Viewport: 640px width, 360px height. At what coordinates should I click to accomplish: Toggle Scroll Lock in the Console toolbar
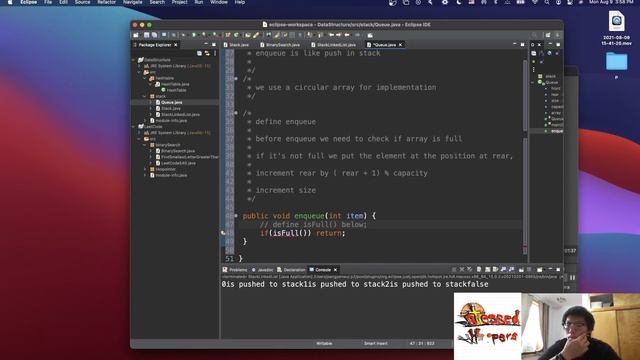coord(487,270)
